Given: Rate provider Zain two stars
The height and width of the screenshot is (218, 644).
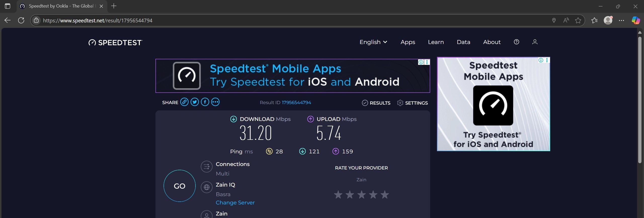Looking at the screenshot, I should [x=350, y=194].
